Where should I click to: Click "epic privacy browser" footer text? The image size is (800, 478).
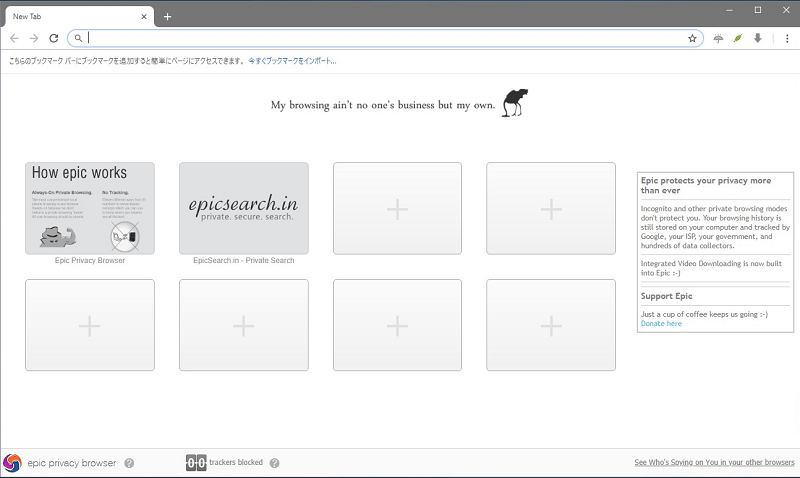pos(72,463)
